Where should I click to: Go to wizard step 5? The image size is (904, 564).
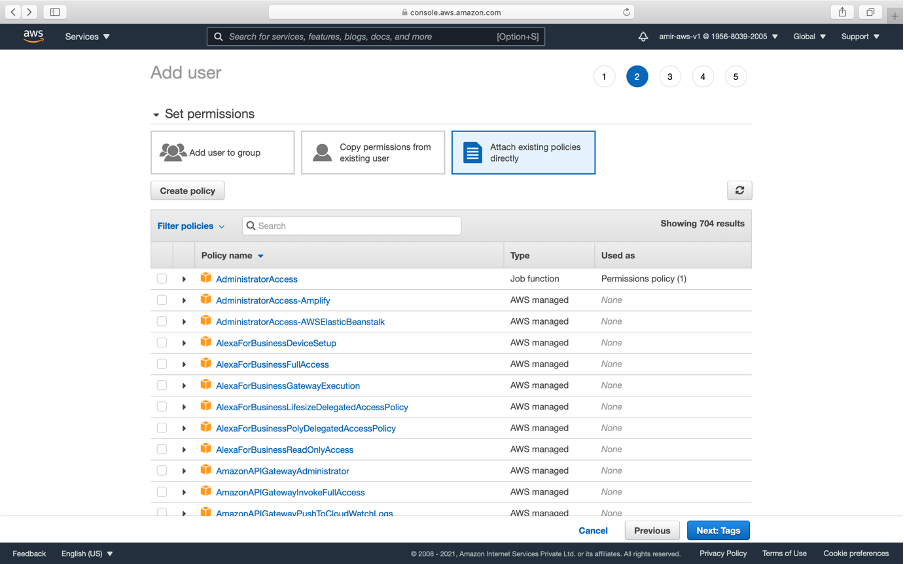pyautogui.click(x=735, y=77)
